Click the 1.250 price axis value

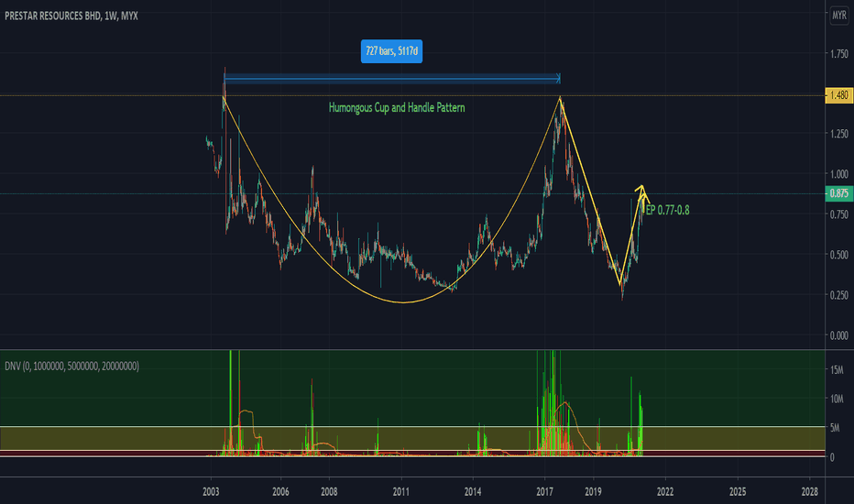click(838, 134)
